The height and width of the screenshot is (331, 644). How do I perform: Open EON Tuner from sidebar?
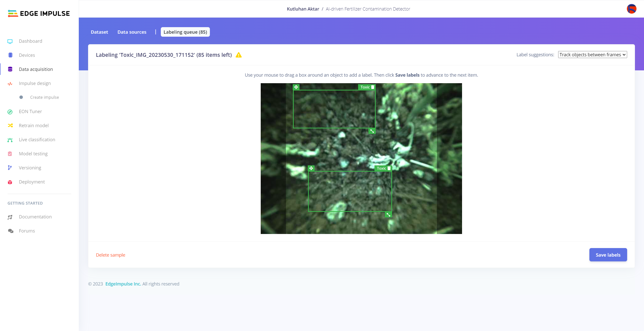tap(30, 112)
